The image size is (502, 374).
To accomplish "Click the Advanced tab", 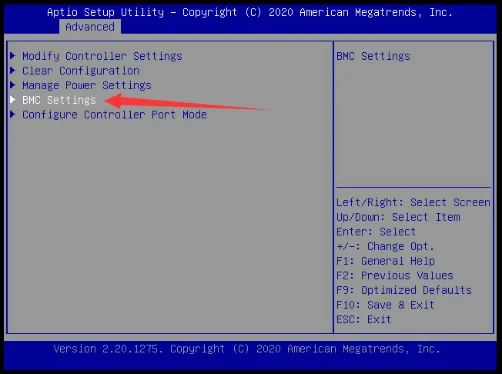I will coord(90,27).
